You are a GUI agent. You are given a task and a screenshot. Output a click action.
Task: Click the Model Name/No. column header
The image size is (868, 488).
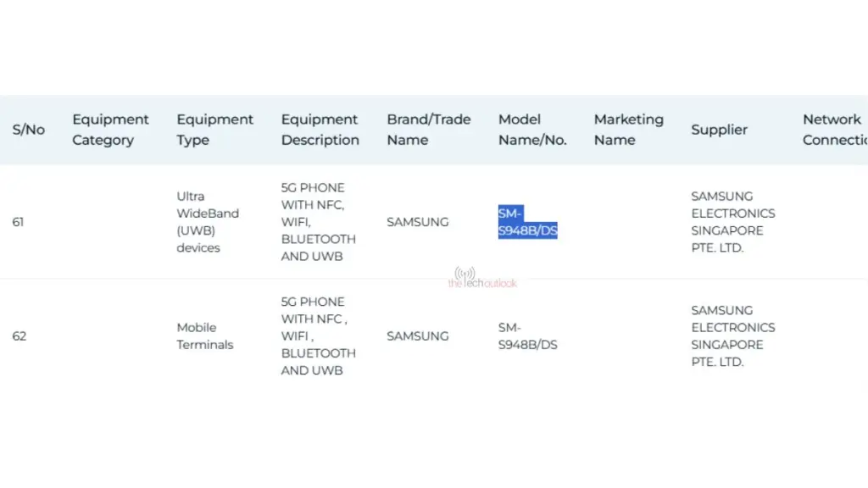pyautogui.click(x=531, y=130)
